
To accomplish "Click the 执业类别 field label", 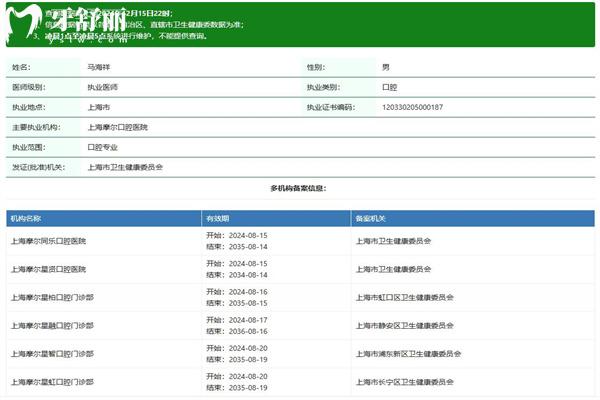I will 323,87.
